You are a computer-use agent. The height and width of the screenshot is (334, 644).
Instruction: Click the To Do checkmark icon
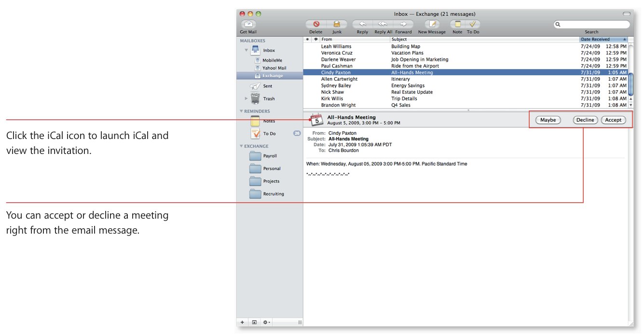[473, 24]
